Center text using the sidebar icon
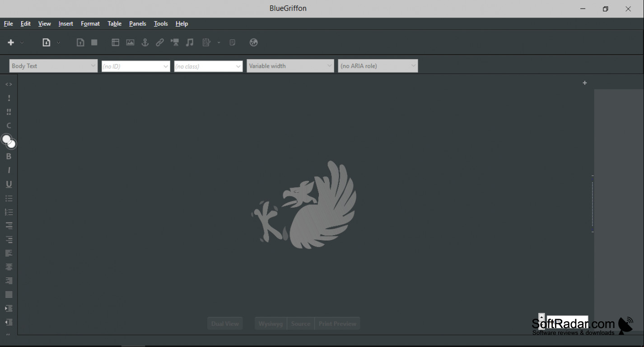 [x=9, y=267]
